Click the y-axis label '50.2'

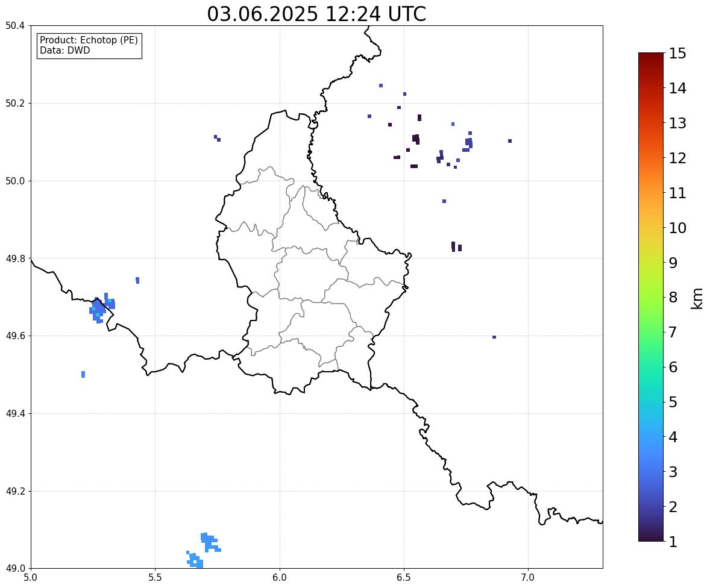point(14,103)
